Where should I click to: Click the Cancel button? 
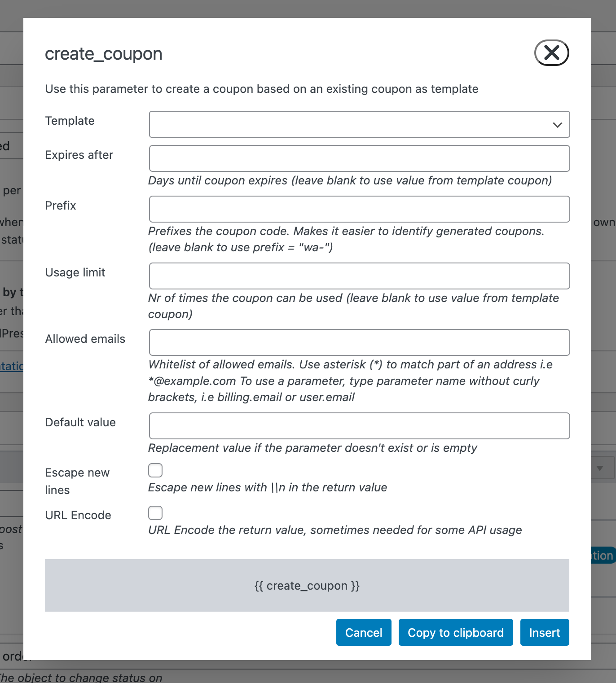click(363, 632)
